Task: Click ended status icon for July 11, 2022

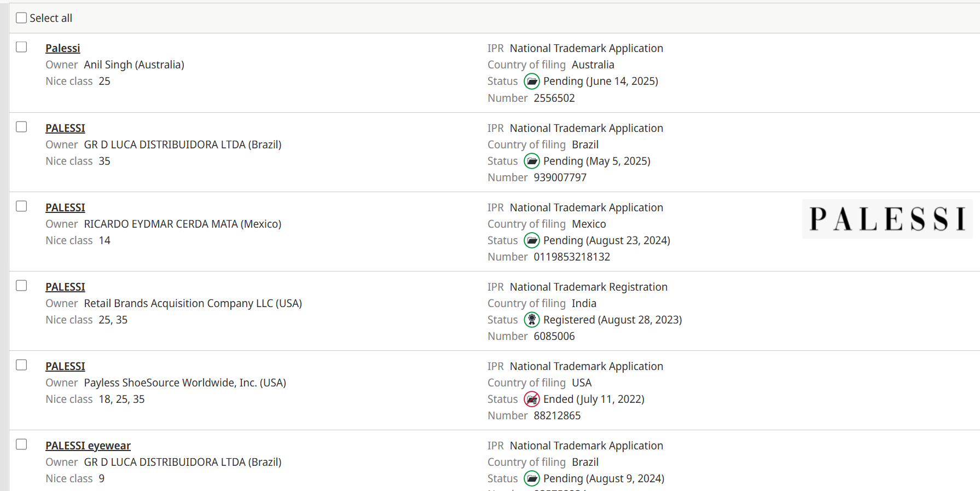Action: coord(532,399)
